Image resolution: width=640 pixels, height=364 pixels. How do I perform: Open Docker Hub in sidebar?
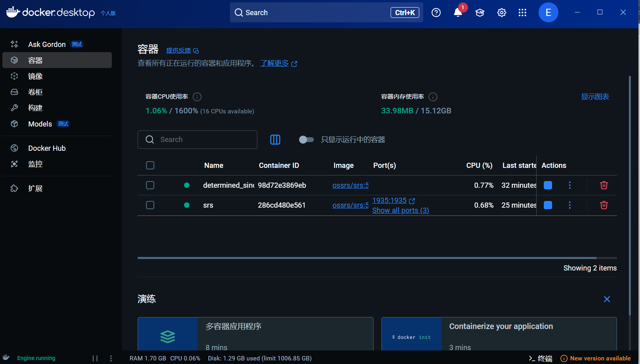coord(57,148)
